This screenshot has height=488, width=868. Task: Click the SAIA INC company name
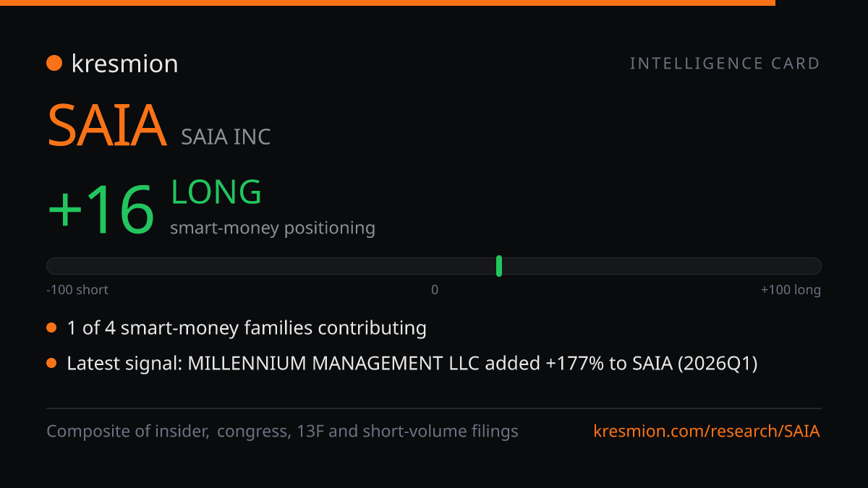(x=226, y=137)
